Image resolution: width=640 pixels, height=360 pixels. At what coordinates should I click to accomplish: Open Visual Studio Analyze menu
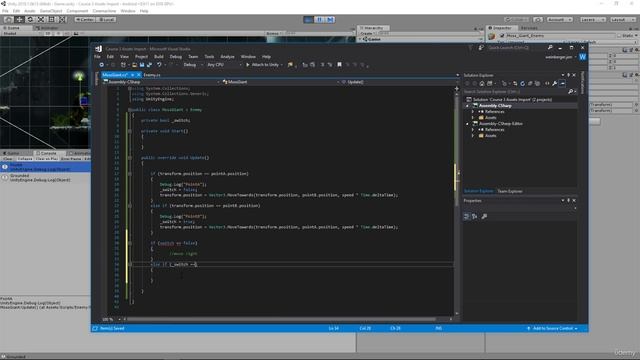(227, 57)
